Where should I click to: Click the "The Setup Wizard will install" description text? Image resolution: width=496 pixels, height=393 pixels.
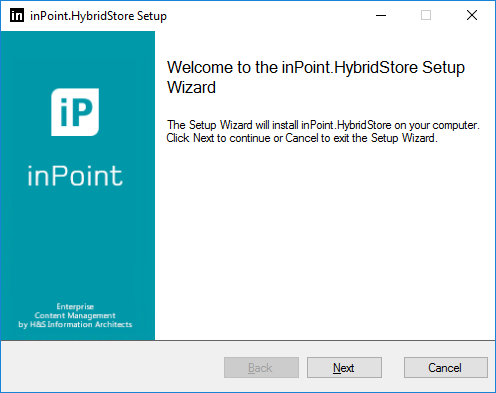(x=323, y=131)
